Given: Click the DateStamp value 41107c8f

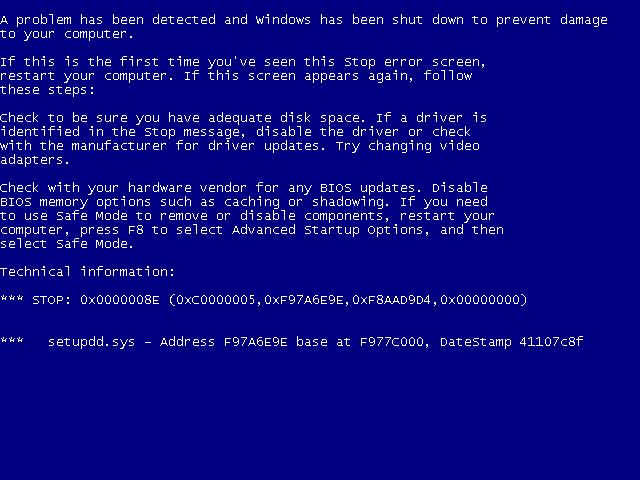Looking at the screenshot, I should coord(551,342).
